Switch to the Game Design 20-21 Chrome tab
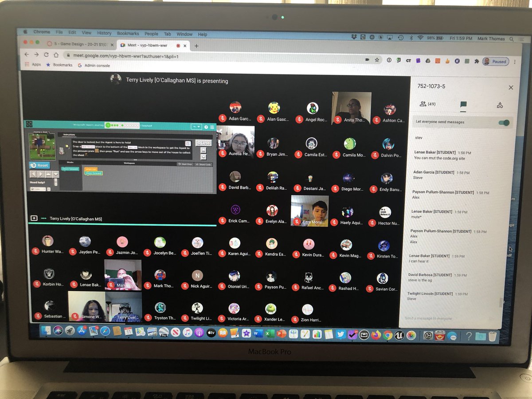Viewport: 532px width, 399px height. (81, 45)
